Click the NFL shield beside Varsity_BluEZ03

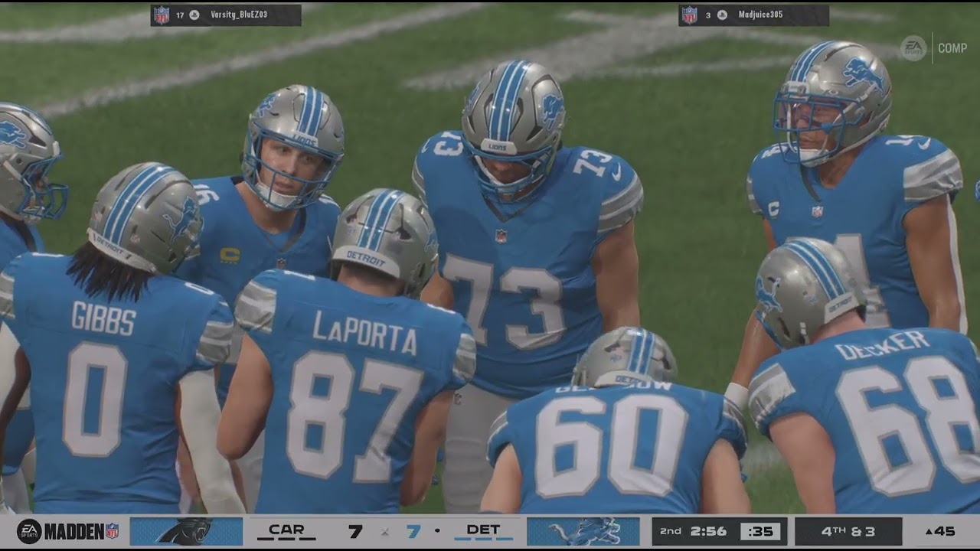point(161,15)
